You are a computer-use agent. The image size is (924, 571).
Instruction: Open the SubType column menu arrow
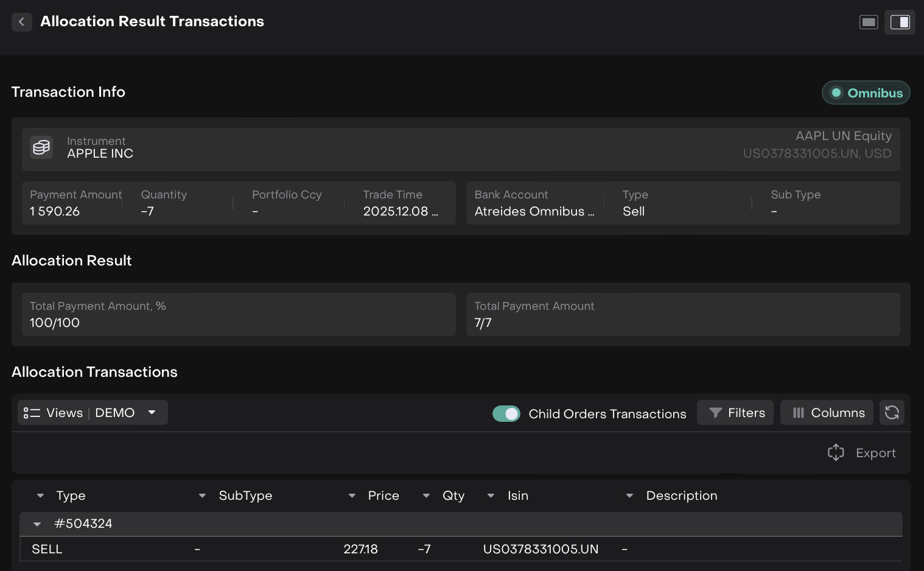pos(202,496)
